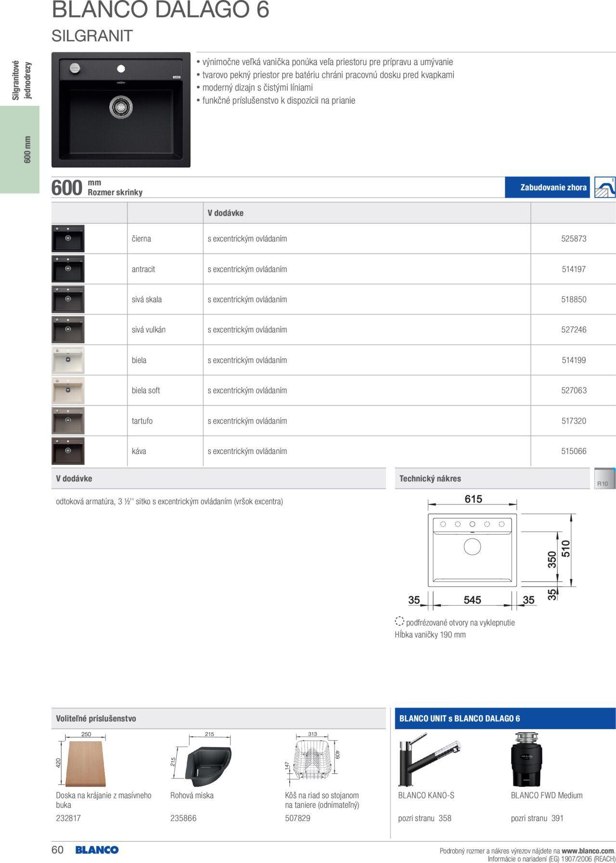The image size is (616, 863).
Task: Click the R10 corner radius icon
Action: pyautogui.click(x=604, y=478)
